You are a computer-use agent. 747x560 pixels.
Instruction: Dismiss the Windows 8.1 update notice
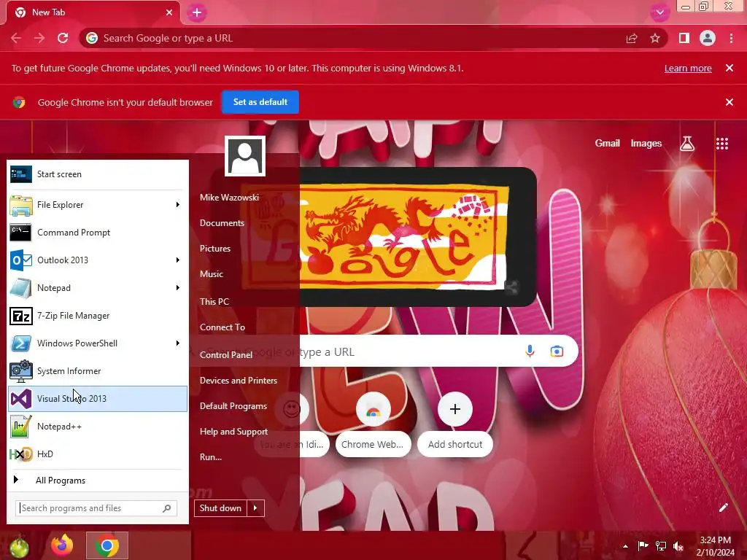click(x=729, y=68)
